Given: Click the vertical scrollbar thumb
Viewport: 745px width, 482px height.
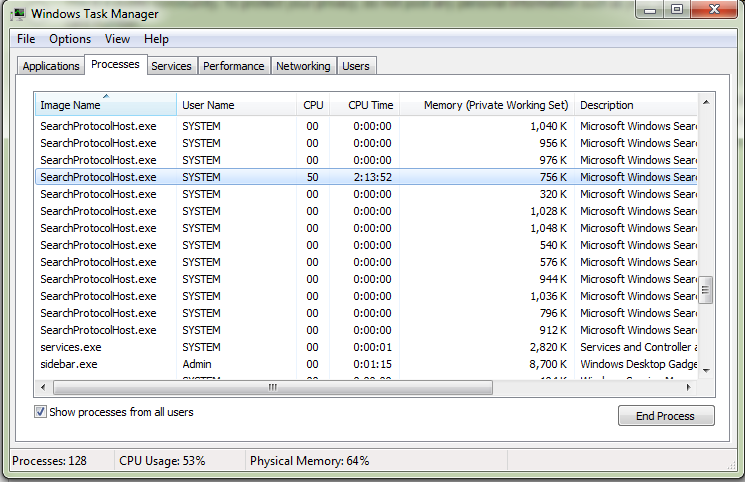Looking at the screenshot, I should click(x=706, y=290).
